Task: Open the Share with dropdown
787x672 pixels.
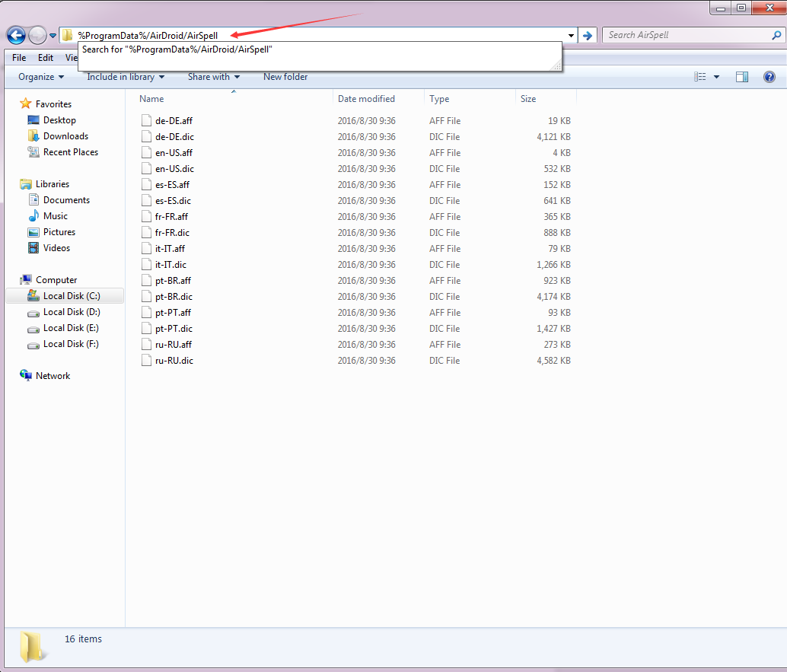Action: click(x=214, y=77)
